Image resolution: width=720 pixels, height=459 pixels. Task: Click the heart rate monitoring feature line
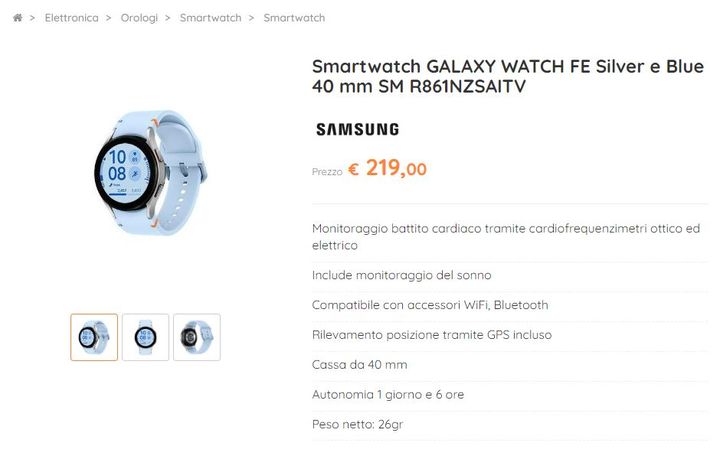pyautogui.click(x=506, y=237)
